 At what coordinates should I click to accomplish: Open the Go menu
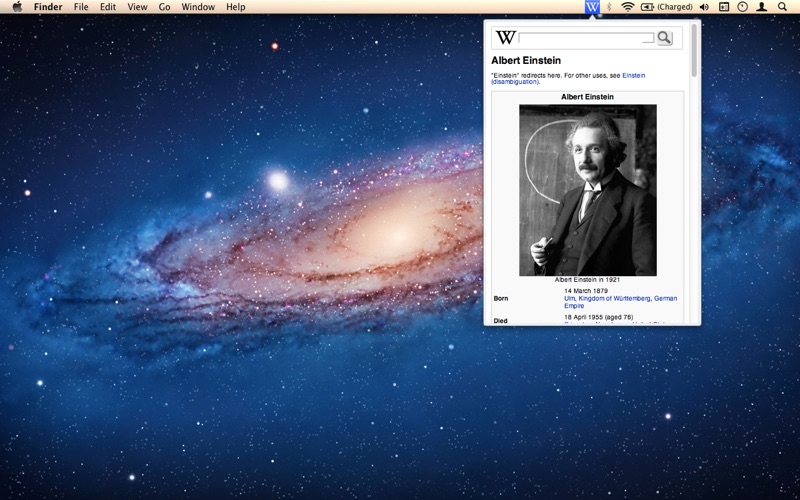(x=164, y=7)
